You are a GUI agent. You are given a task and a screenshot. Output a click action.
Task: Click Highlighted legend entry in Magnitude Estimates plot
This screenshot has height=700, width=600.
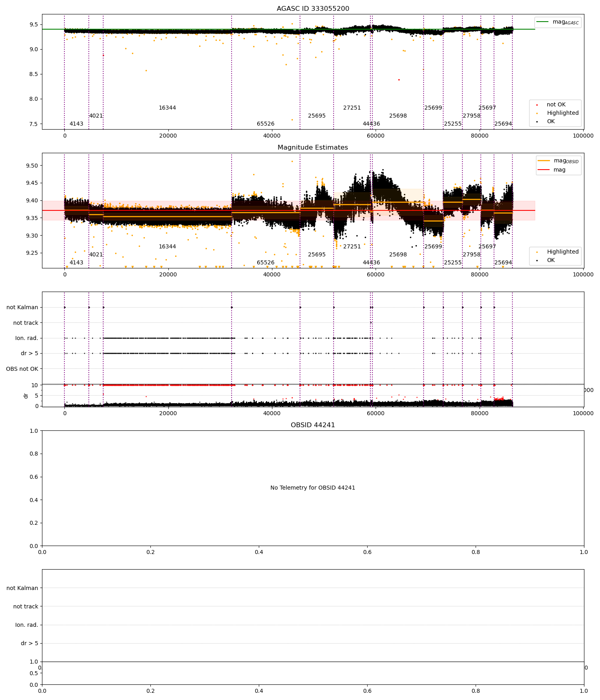coord(558,252)
